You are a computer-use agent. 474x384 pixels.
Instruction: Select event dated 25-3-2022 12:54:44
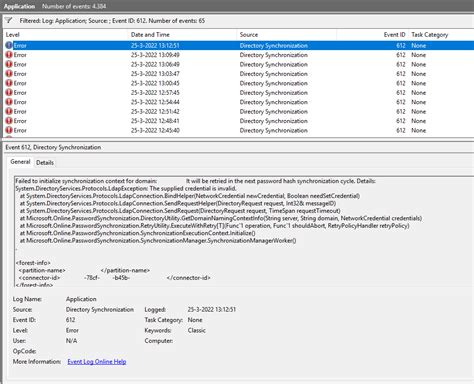[x=238, y=102]
